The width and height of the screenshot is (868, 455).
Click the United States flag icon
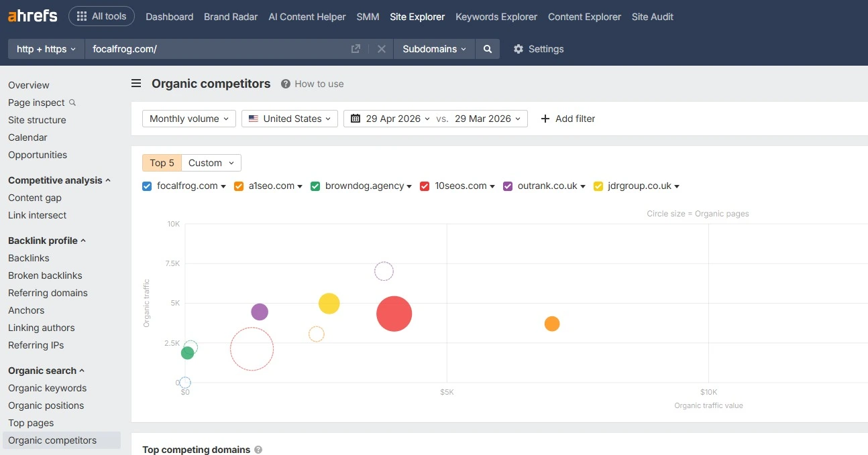(254, 119)
